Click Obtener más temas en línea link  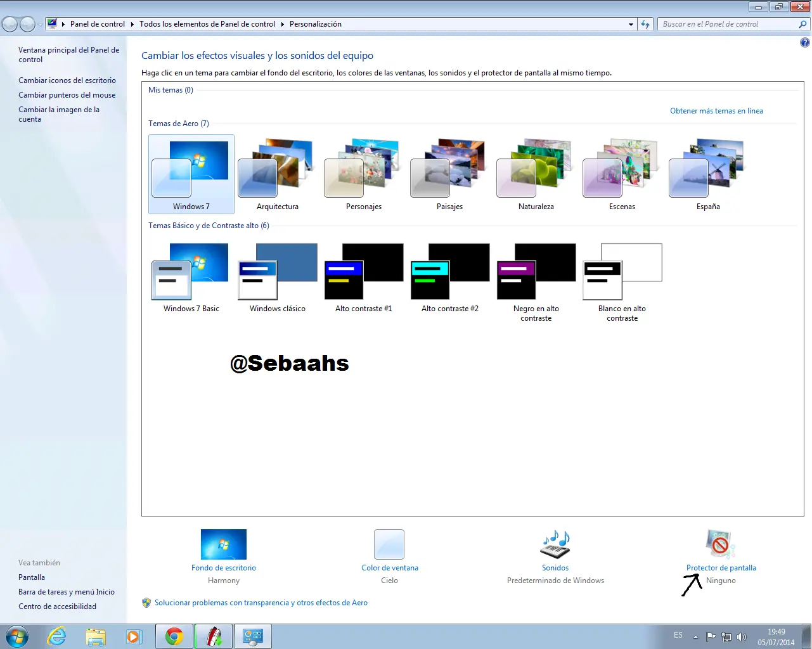pyautogui.click(x=716, y=111)
